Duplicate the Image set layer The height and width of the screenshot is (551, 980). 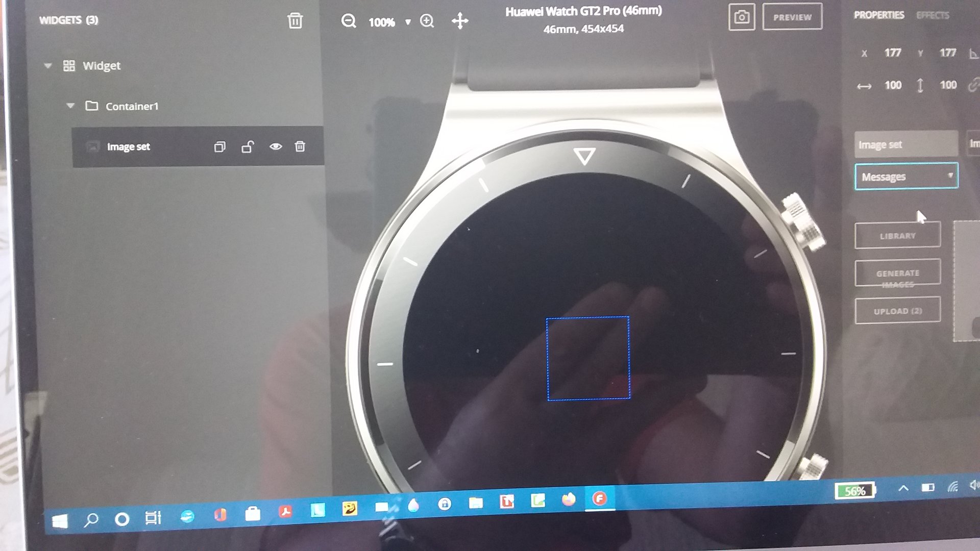coord(219,147)
